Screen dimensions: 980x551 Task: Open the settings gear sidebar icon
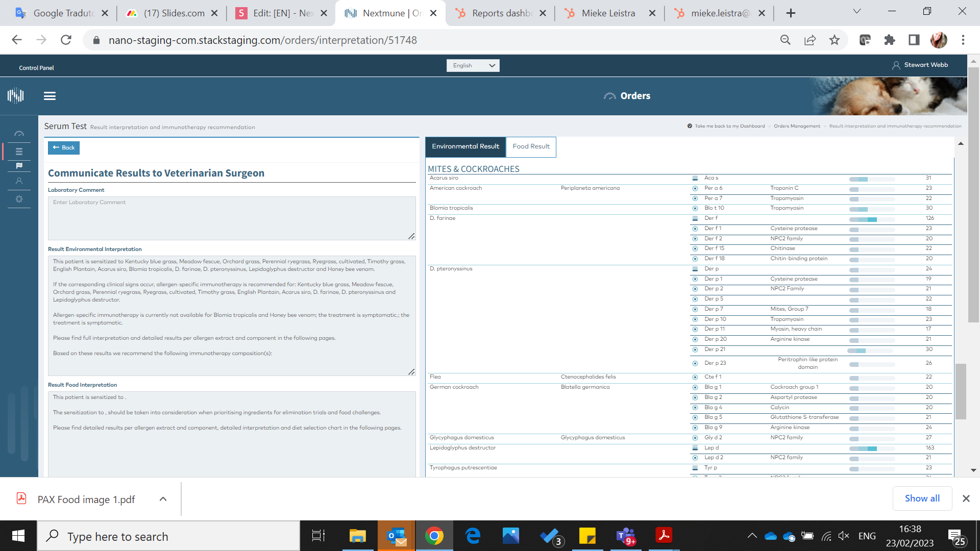(x=19, y=199)
